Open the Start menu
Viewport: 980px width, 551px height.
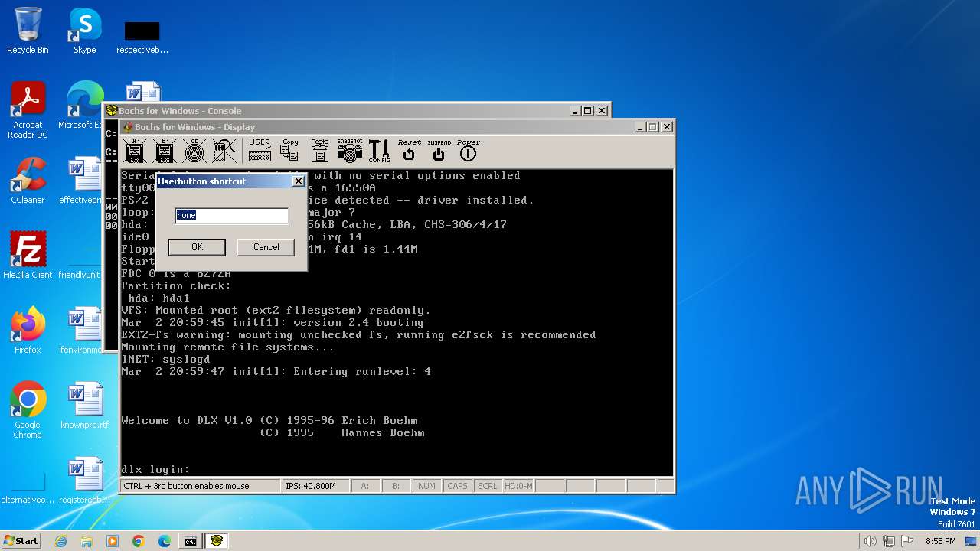(x=21, y=541)
